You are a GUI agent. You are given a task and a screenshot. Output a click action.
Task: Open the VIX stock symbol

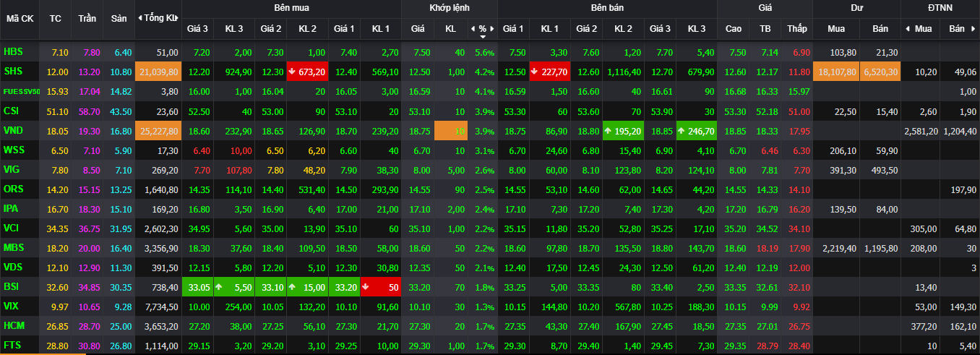pyautogui.click(x=12, y=306)
